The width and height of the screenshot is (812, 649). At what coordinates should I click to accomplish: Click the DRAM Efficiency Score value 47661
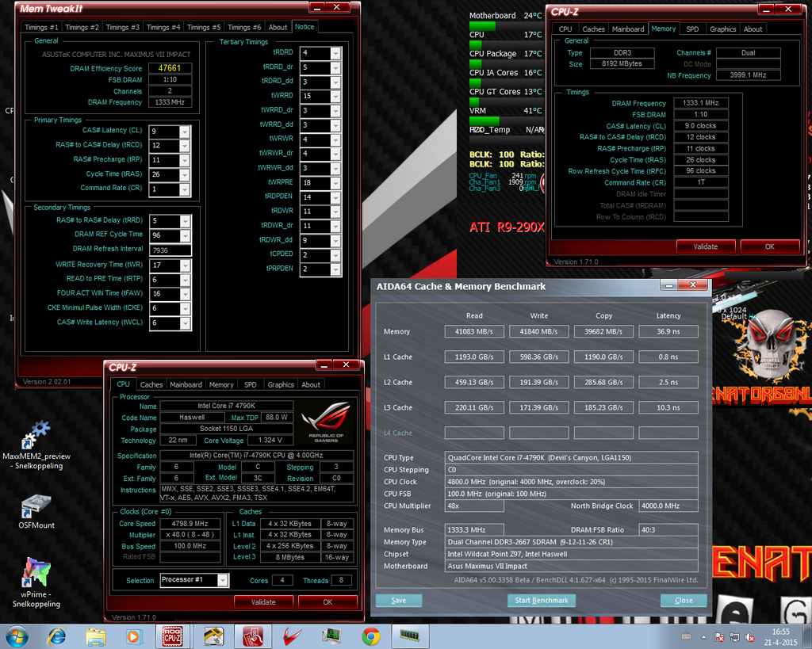point(170,68)
